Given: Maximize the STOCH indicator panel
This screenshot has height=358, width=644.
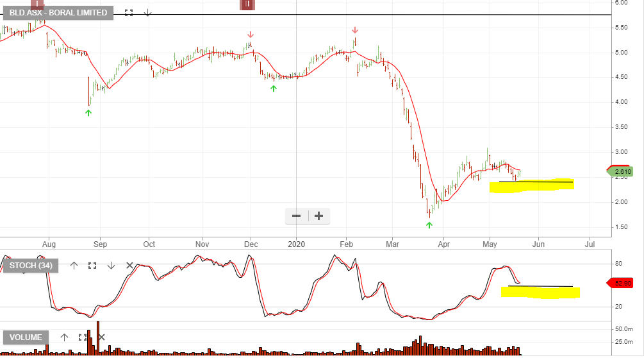Looking at the screenshot, I should point(92,266).
